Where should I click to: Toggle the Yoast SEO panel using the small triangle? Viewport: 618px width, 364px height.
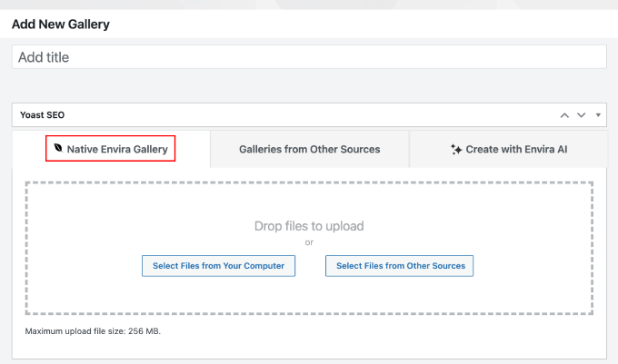coord(597,115)
